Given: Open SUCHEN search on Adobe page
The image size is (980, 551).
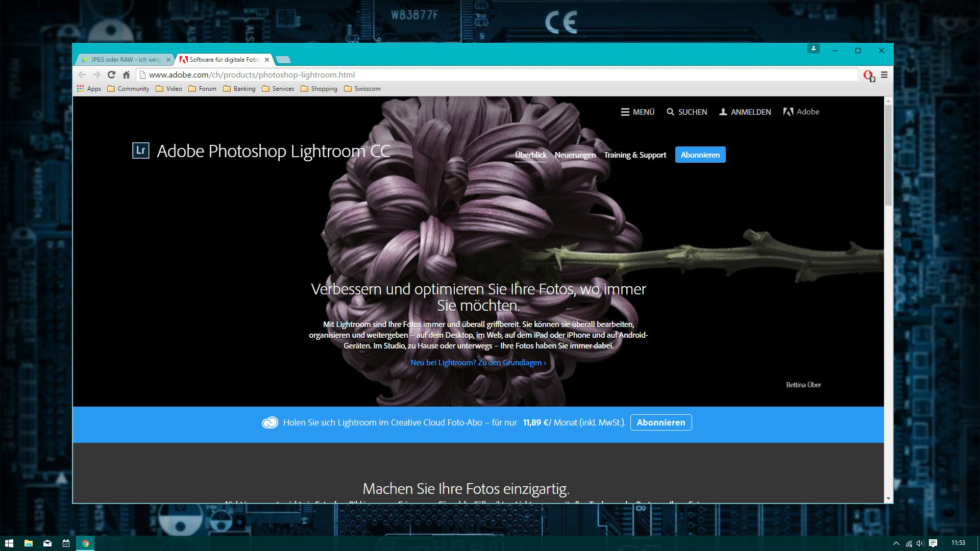Looking at the screenshot, I should click(x=687, y=112).
